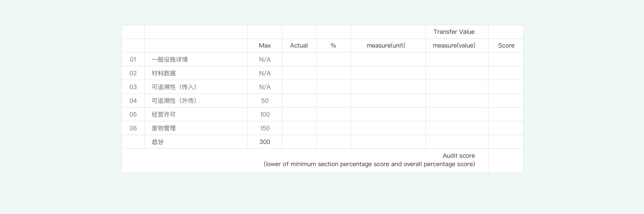Select the 经营许可 row label

(x=164, y=115)
